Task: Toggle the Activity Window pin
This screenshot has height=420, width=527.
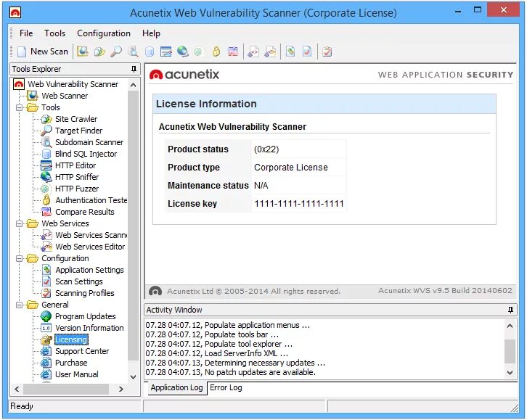Action: pyautogui.click(x=510, y=310)
